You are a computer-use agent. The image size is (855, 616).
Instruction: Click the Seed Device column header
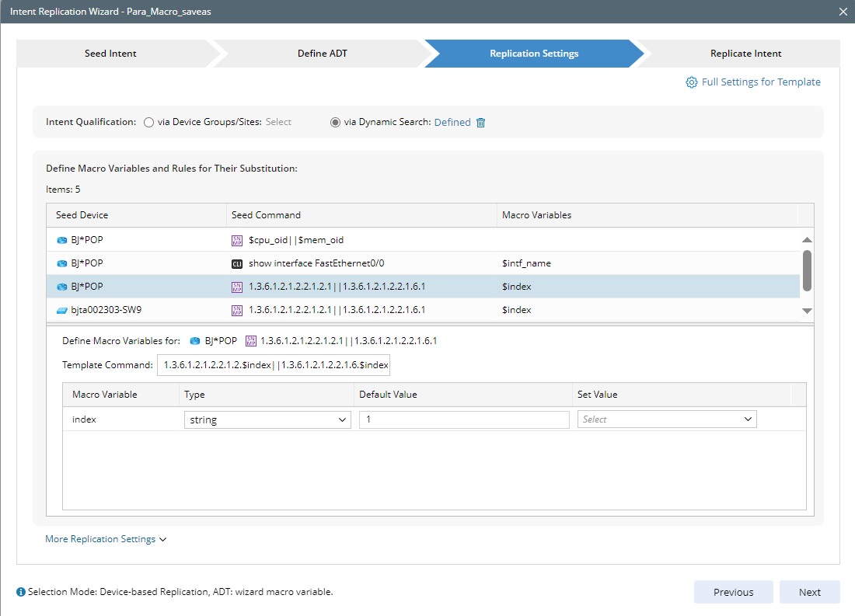pyautogui.click(x=136, y=215)
